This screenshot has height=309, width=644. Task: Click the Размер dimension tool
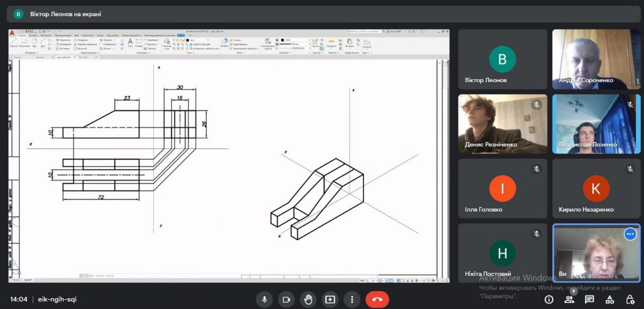tap(139, 42)
